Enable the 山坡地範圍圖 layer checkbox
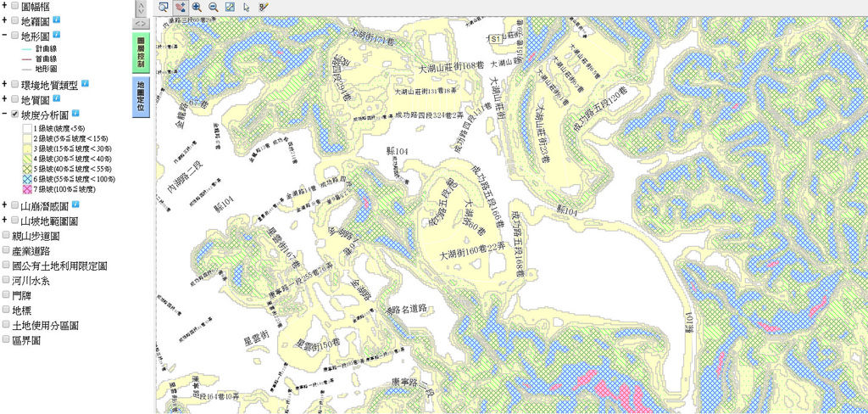868x414 pixels. (x=14, y=221)
